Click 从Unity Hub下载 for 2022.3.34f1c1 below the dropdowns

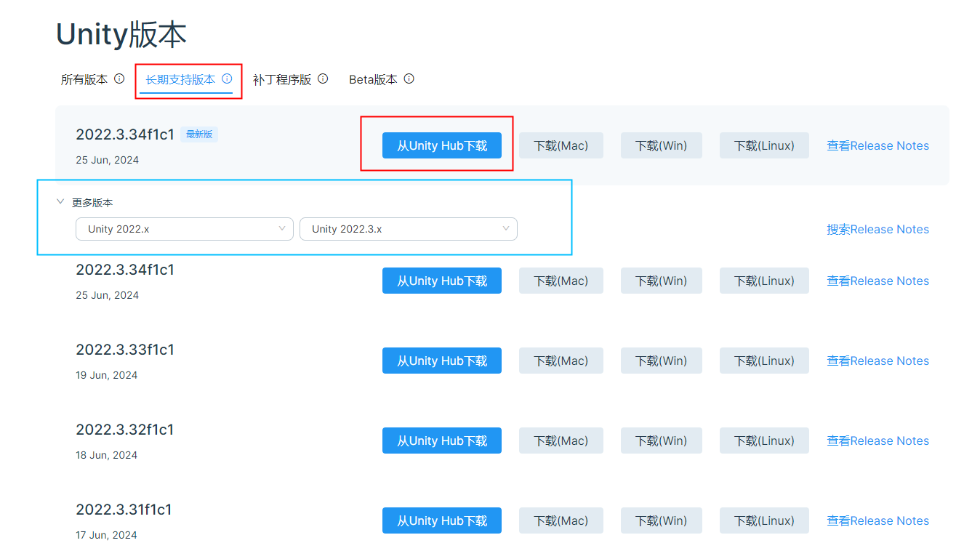pos(442,281)
